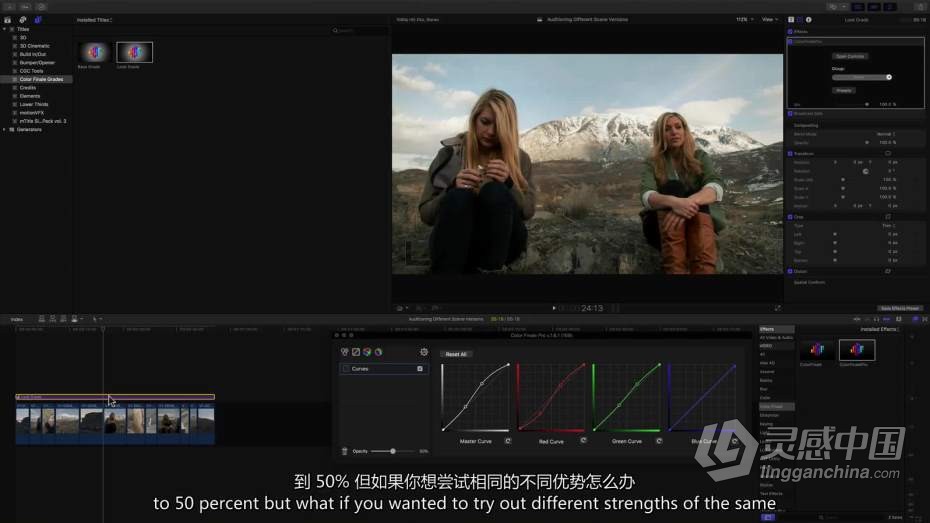Reset the Green Curve
This screenshot has width=930, height=523.
pyautogui.click(x=659, y=441)
